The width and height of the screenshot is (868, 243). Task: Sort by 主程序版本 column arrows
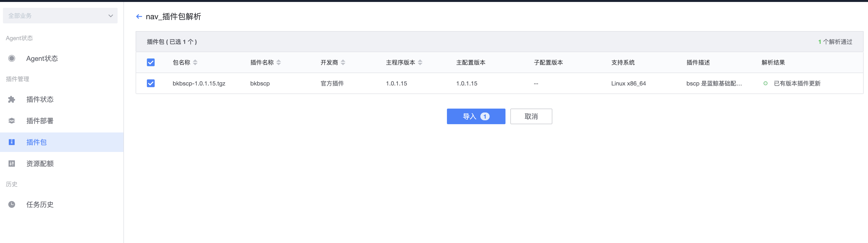click(420, 63)
